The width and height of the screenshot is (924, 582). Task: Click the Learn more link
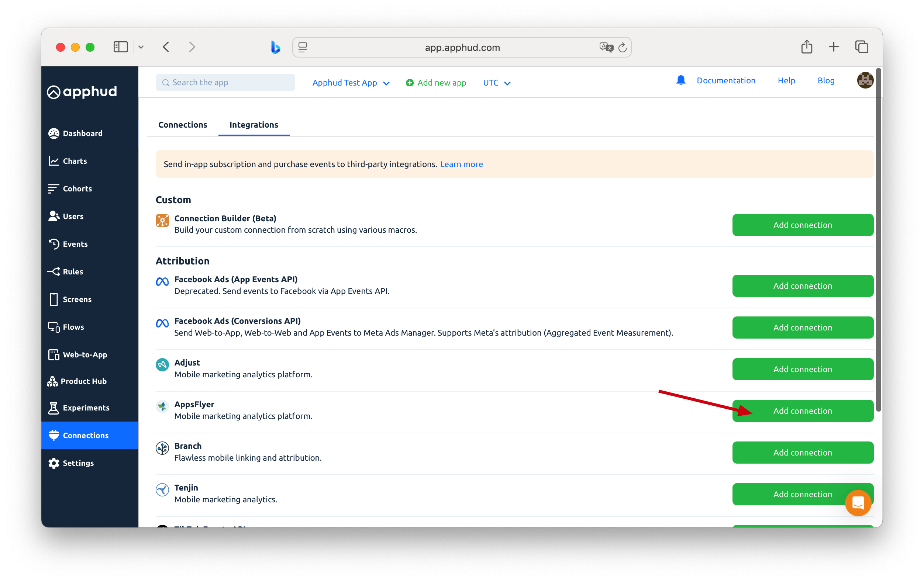coord(462,164)
